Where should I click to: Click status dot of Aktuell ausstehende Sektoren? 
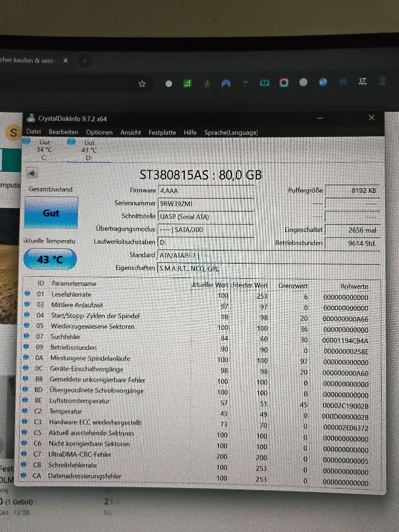tap(24, 432)
